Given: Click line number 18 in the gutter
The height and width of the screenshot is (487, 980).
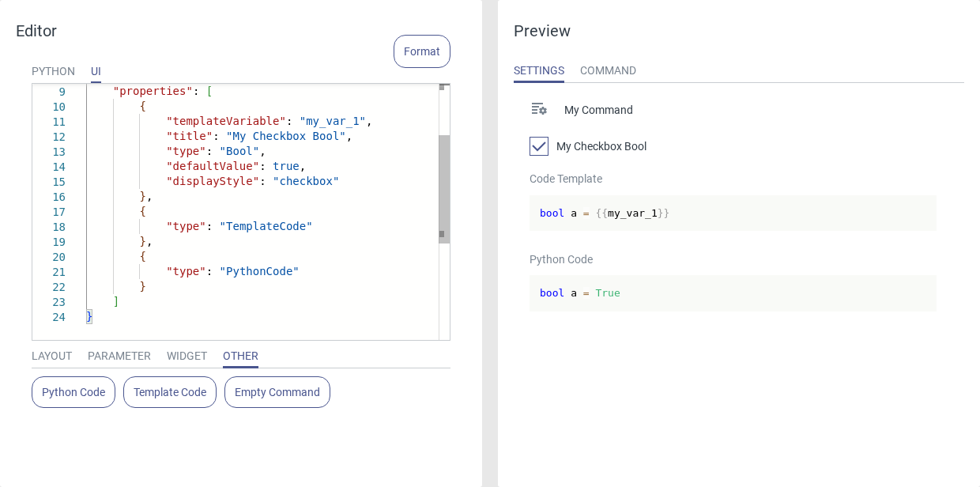Looking at the screenshot, I should pos(59,227).
